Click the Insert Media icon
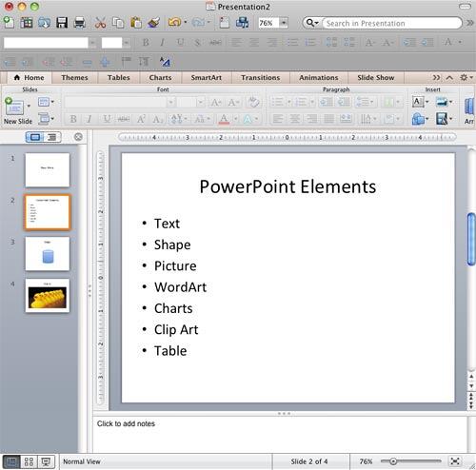 (x=442, y=119)
